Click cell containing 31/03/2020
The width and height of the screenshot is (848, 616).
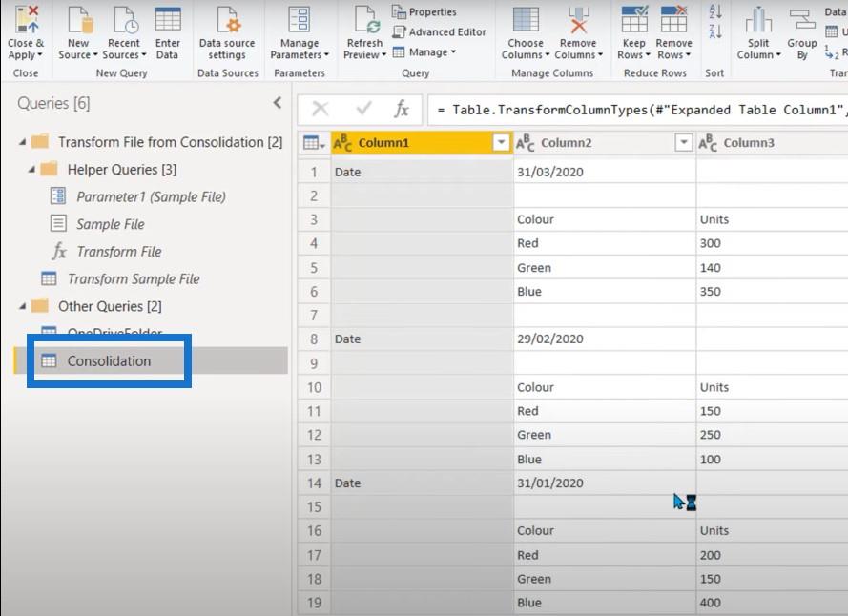tap(605, 172)
